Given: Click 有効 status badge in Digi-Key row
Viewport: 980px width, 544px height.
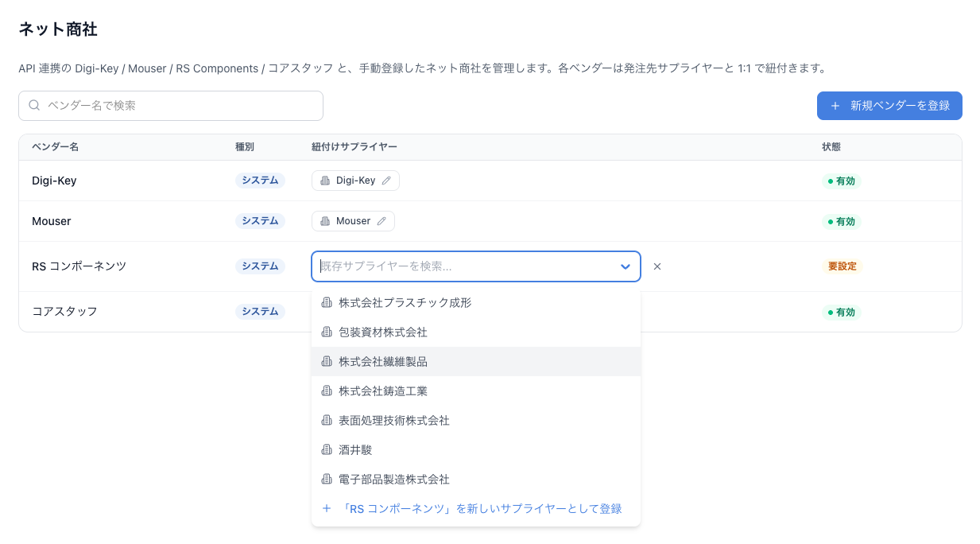Looking at the screenshot, I should [x=842, y=181].
